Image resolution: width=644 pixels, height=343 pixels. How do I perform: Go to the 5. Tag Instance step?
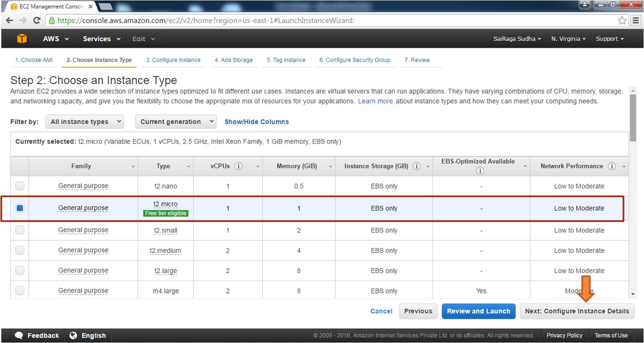tap(286, 60)
